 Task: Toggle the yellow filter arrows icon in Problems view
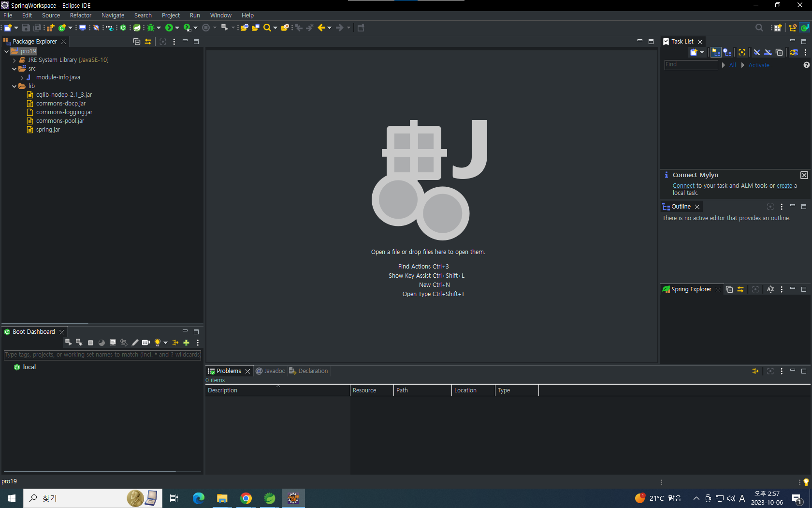click(755, 371)
